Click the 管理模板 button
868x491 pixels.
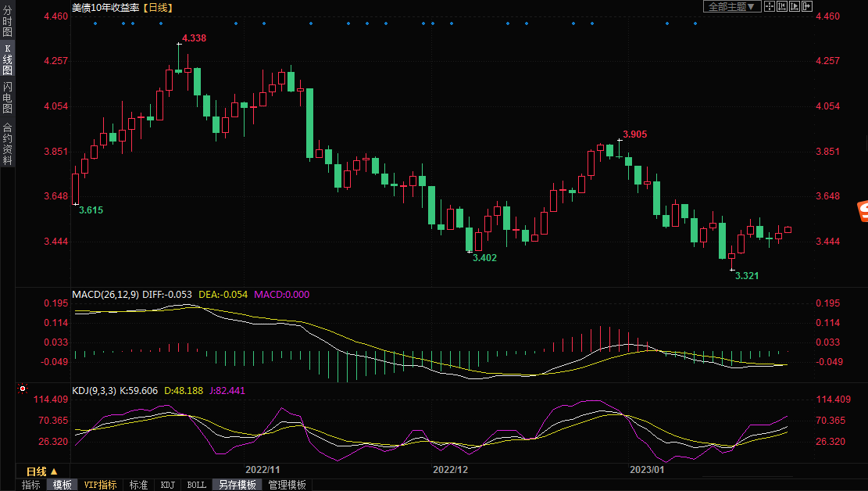point(287,485)
